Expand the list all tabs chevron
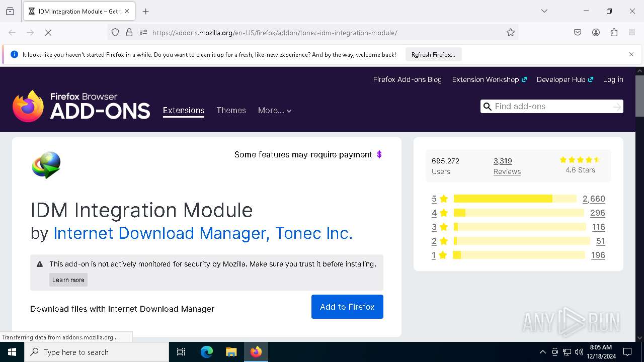Screen dimensions: 644x362 (544, 11)
